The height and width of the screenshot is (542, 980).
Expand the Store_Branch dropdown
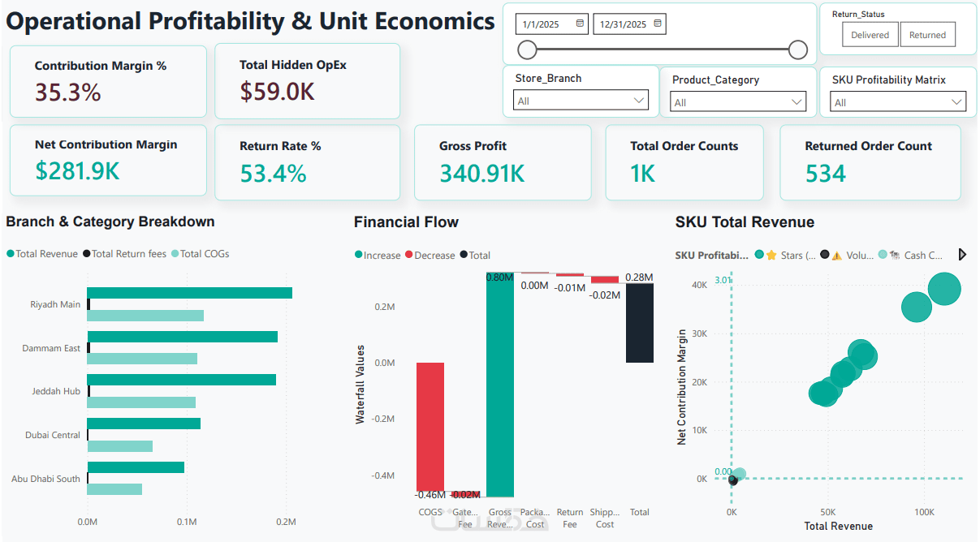coord(581,101)
